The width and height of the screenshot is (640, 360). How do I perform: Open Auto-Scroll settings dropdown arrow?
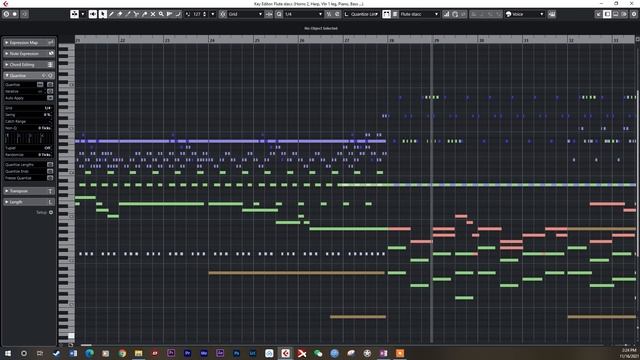(x=82, y=14)
